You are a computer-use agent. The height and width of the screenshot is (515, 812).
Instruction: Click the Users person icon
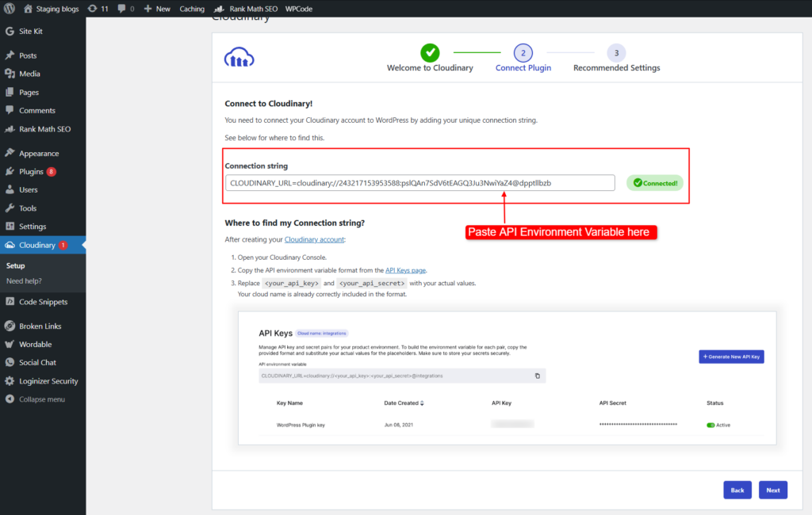pyautogui.click(x=10, y=189)
